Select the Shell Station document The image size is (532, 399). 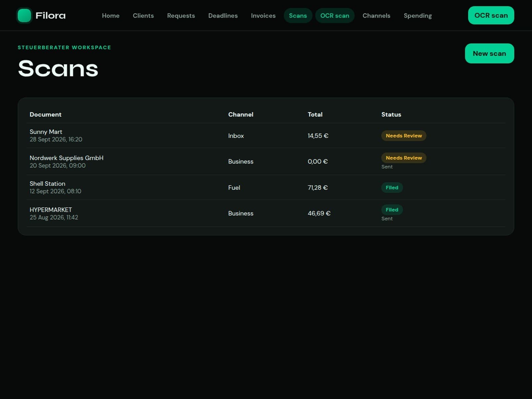pyautogui.click(x=266, y=188)
